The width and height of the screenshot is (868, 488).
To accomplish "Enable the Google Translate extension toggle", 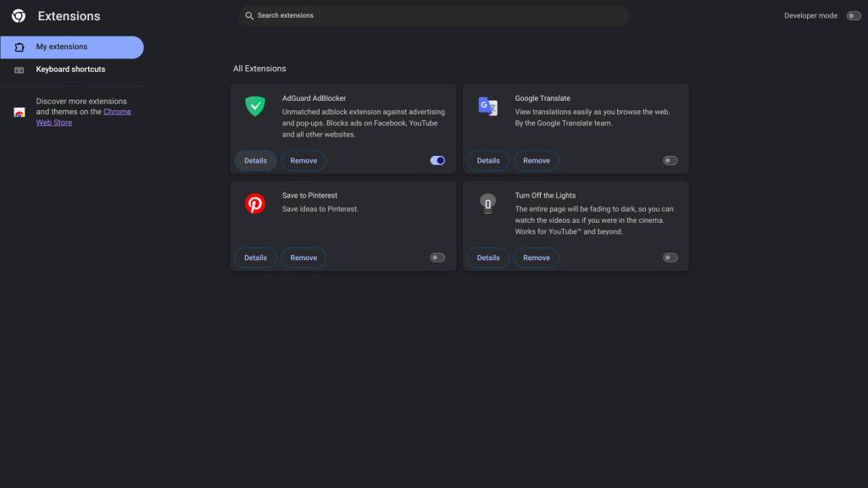I will tap(670, 160).
